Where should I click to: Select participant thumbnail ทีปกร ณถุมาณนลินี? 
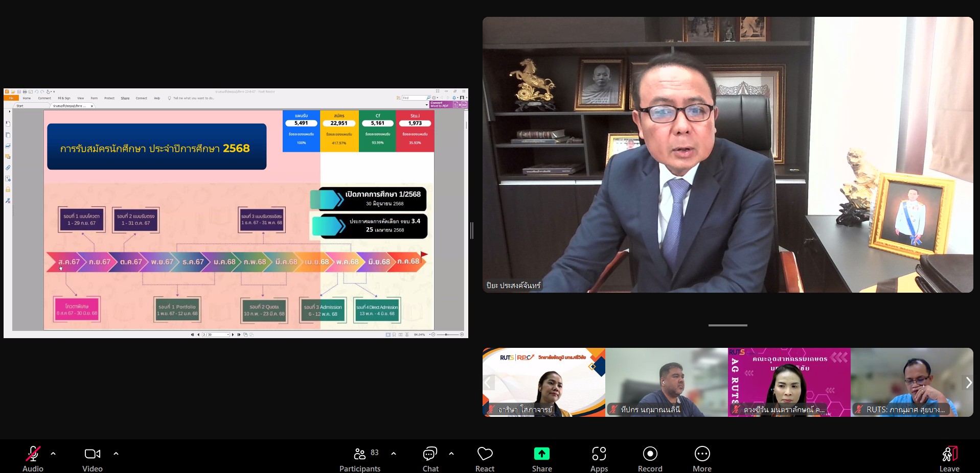pyautogui.click(x=667, y=382)
